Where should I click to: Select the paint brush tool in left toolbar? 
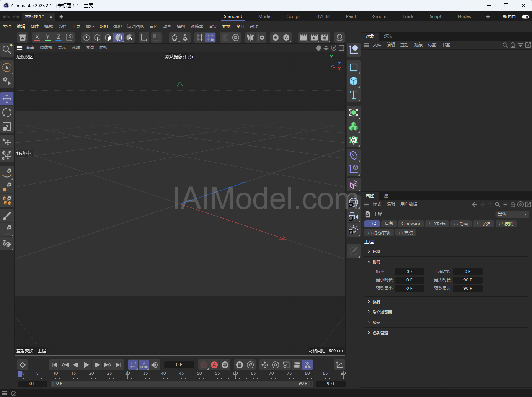7,217
